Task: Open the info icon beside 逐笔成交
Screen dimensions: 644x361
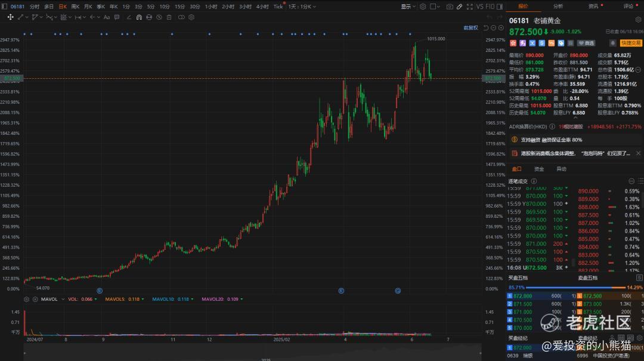Action: coord(534,181)
